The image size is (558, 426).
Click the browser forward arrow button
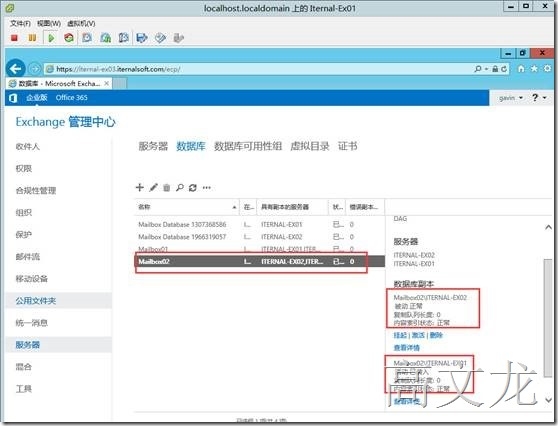(35, 69)
